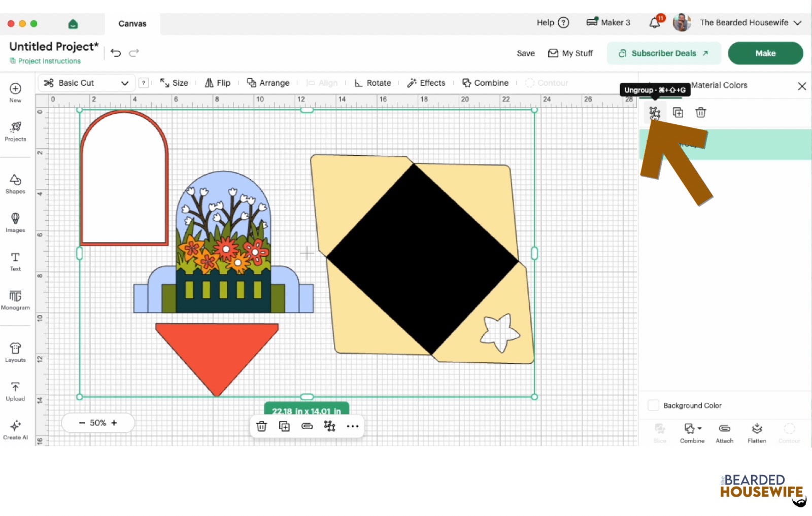Click the Undo arrow
Viewport: 812px width, 516px height.
(116, 53)
